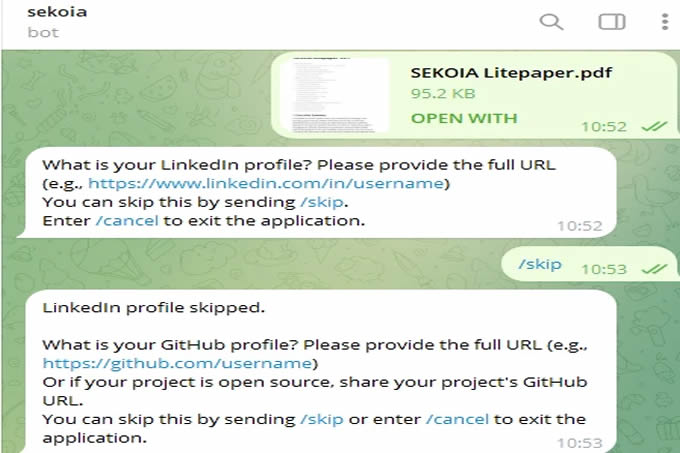Open the SEKOIA Litepaper.pdf file name
680x453 pixels.
pos(511,73)
